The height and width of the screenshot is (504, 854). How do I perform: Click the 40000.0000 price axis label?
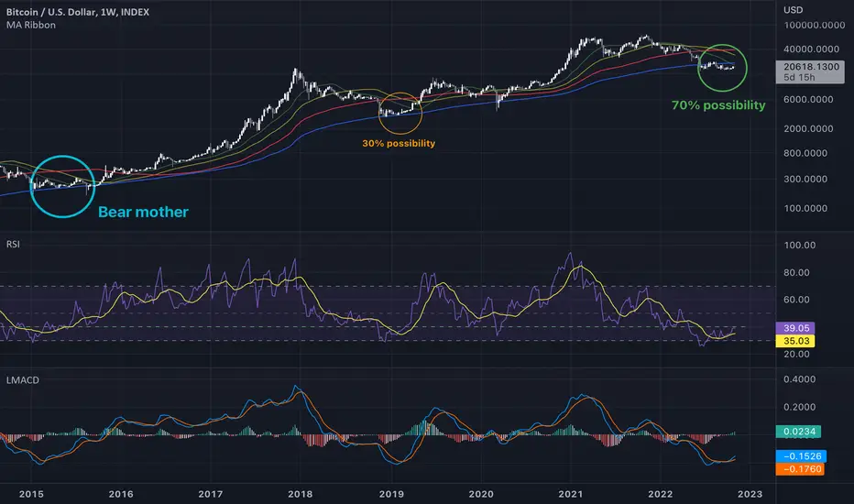click(x=812, y=49)
